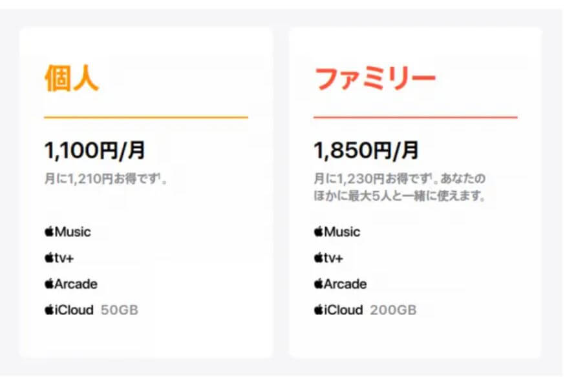Click the 50GB storage label
Screen dimensions: 565x392
(120, 310)
